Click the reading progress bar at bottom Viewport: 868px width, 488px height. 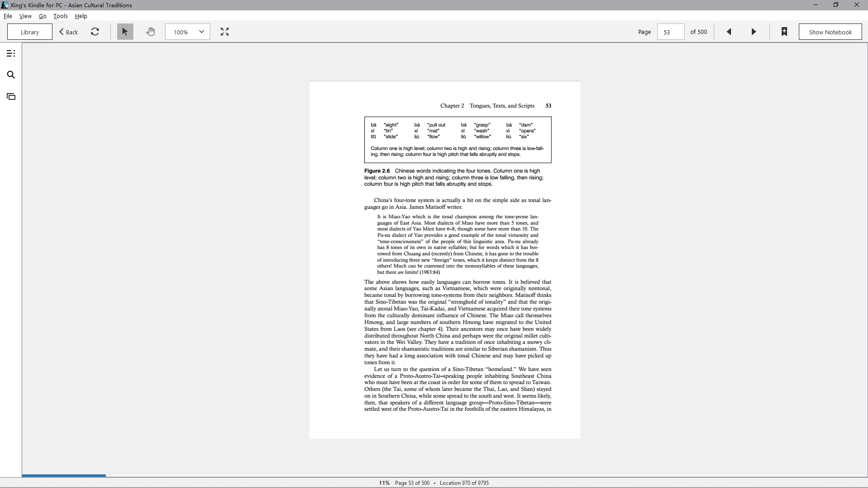point(445,475)
